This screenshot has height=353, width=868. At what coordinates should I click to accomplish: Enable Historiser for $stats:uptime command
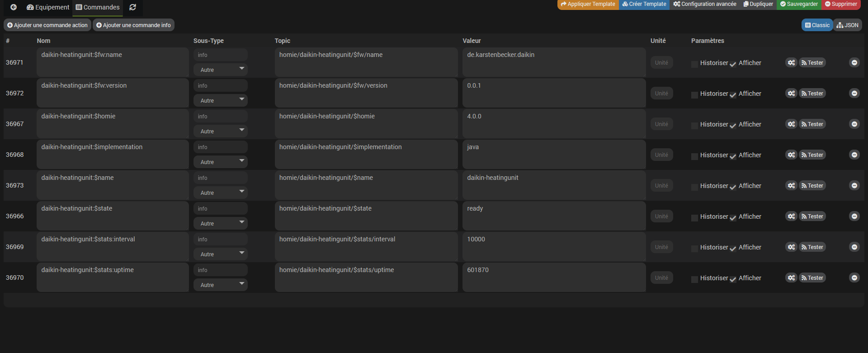click(x=694, y=279)
